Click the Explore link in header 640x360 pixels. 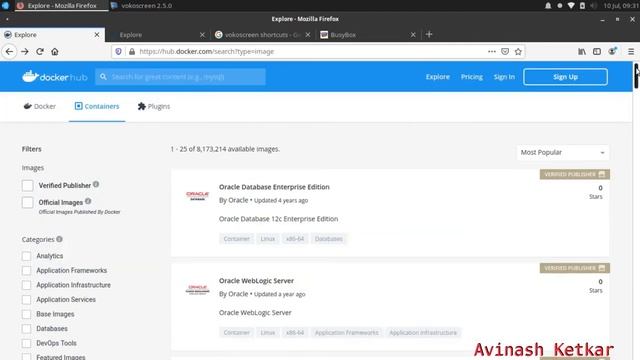click(438, 77)
